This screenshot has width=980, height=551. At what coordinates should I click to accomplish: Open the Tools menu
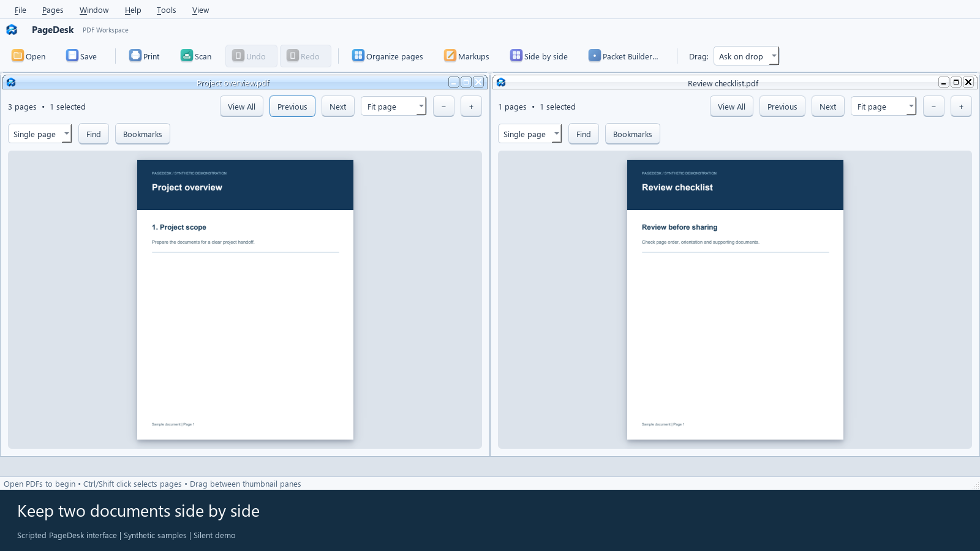pos(166,10)
